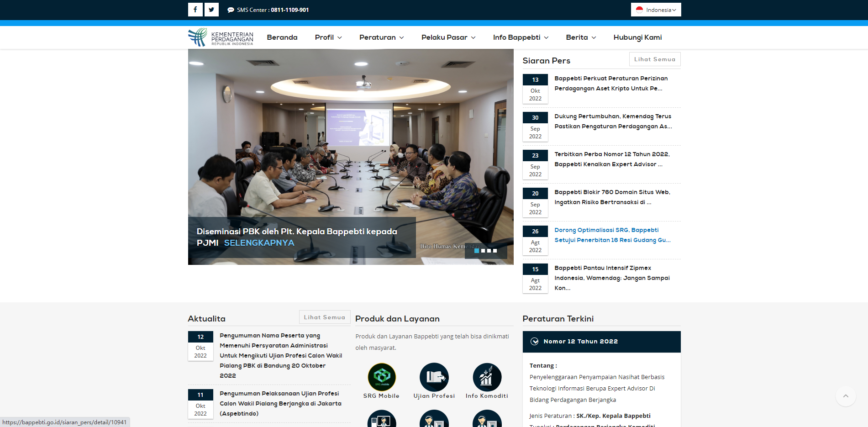Viewport: 868px width, 427px height.
Task: Expand the Peraturan menu
Action: 382,37
